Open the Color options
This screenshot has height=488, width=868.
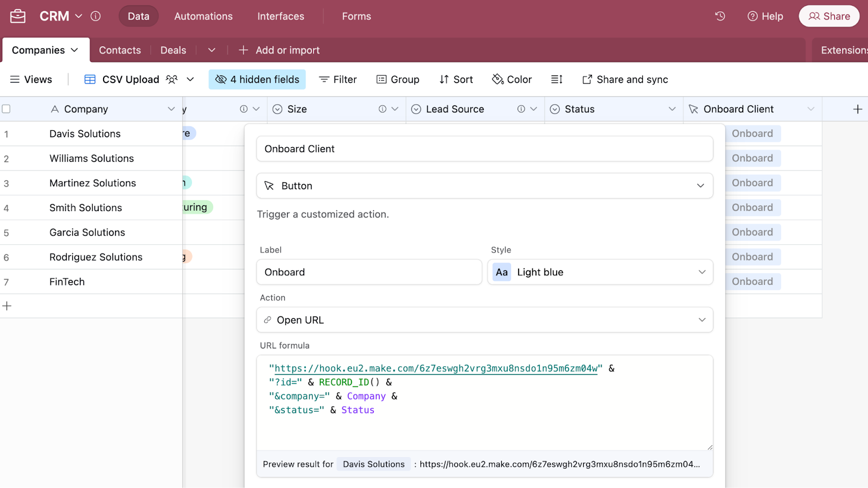click(x=512, y=79)
